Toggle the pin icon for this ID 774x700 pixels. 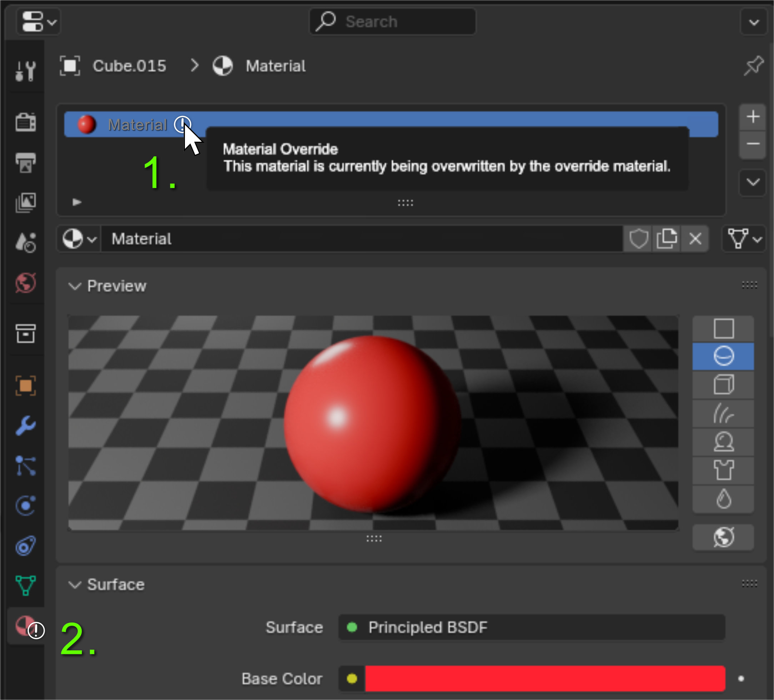point(754,66)
